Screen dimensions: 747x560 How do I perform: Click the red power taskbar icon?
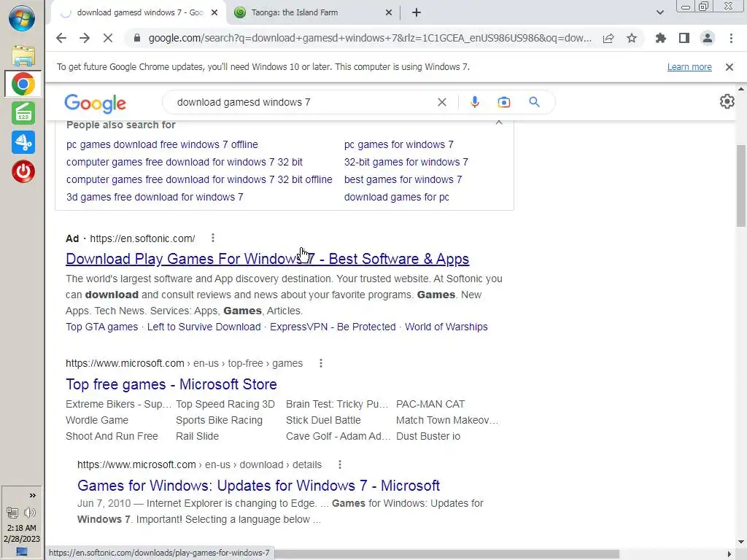pos(23,171)
